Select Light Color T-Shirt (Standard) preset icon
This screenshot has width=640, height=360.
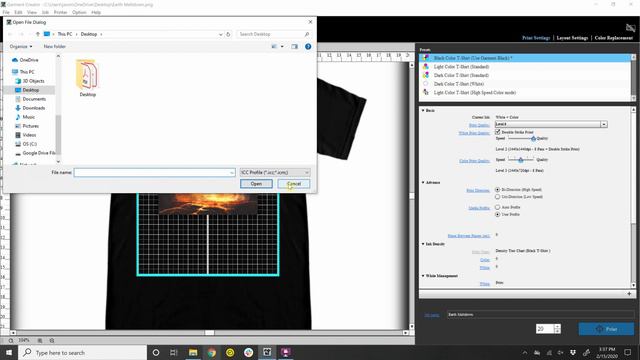pyautogui.click(x=426, y=67)
